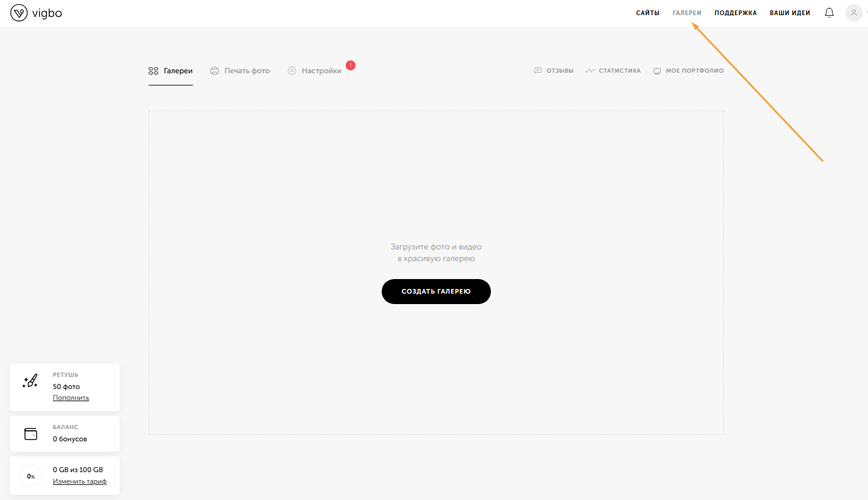Click the Изменить тариф link
The width and height of the screenshot is (868, 500).
(x=80, y=481)
